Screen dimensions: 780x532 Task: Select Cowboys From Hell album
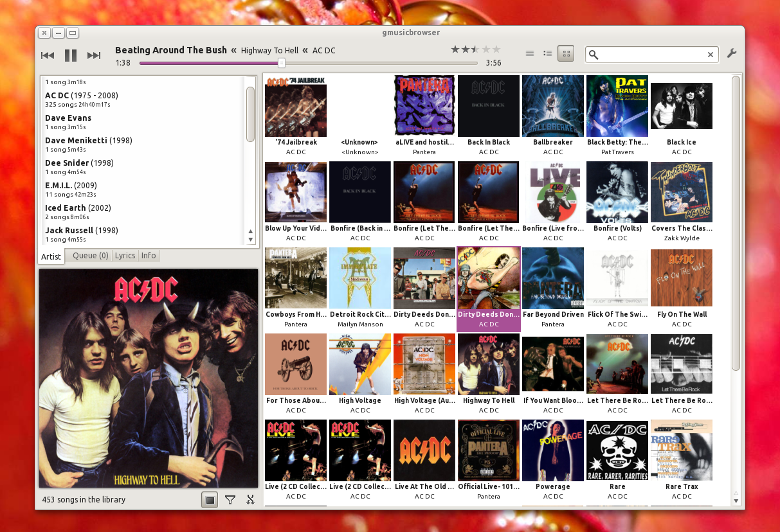coord(296,288)
